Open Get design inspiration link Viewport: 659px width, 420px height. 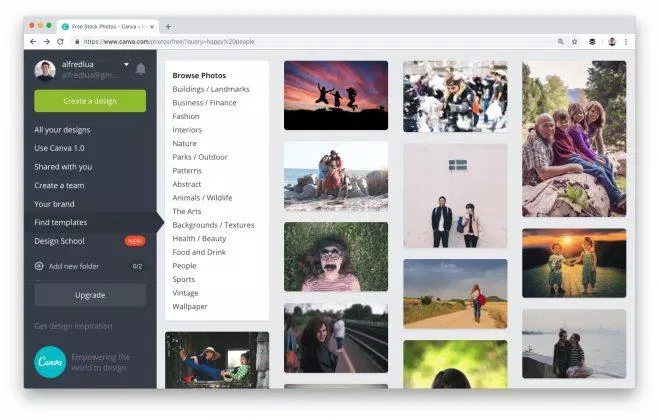pos(73,326)
